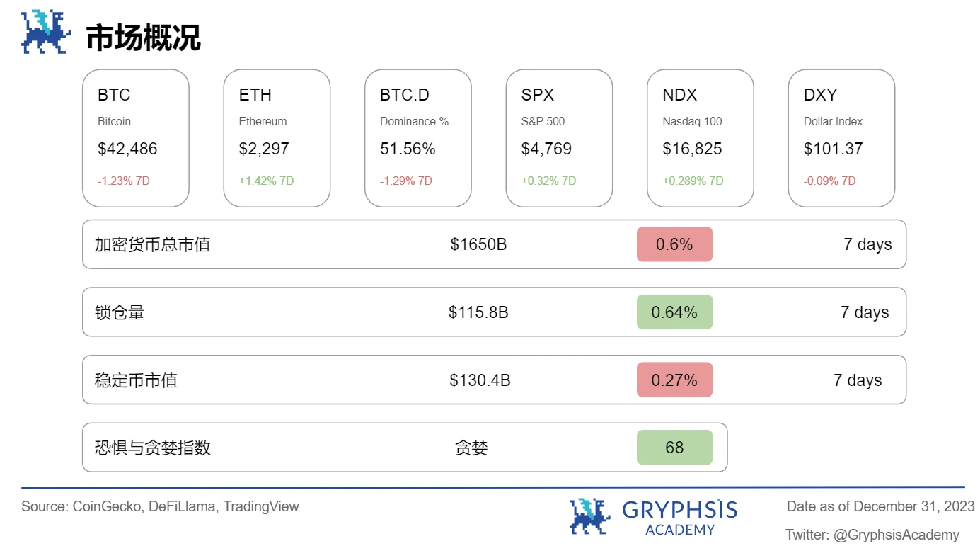980x546 pixels.
Task: Click the Gryphsis Academy footer logo
Action: coord(653,516)
